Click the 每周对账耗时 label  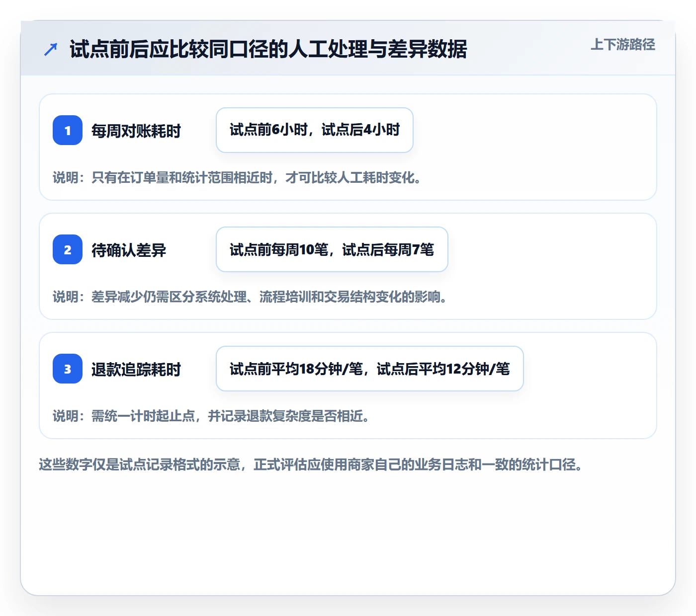coord(136,131)
